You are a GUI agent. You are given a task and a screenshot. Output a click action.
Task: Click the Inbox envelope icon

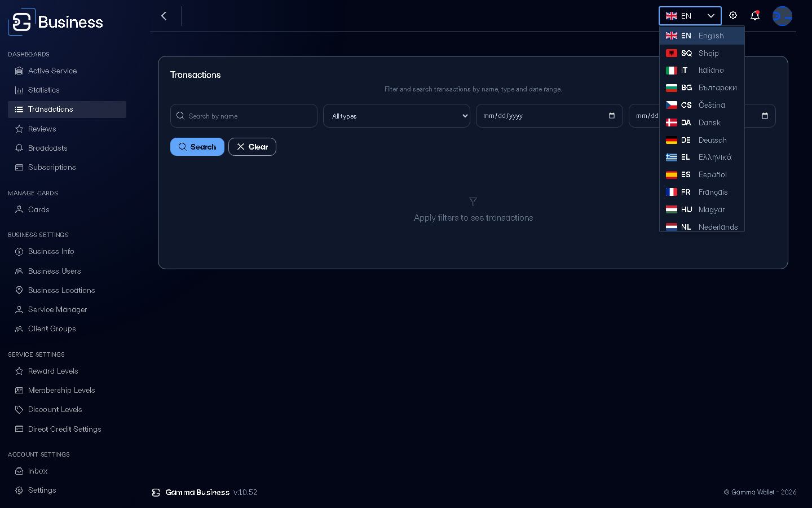[x=19, y=471]
